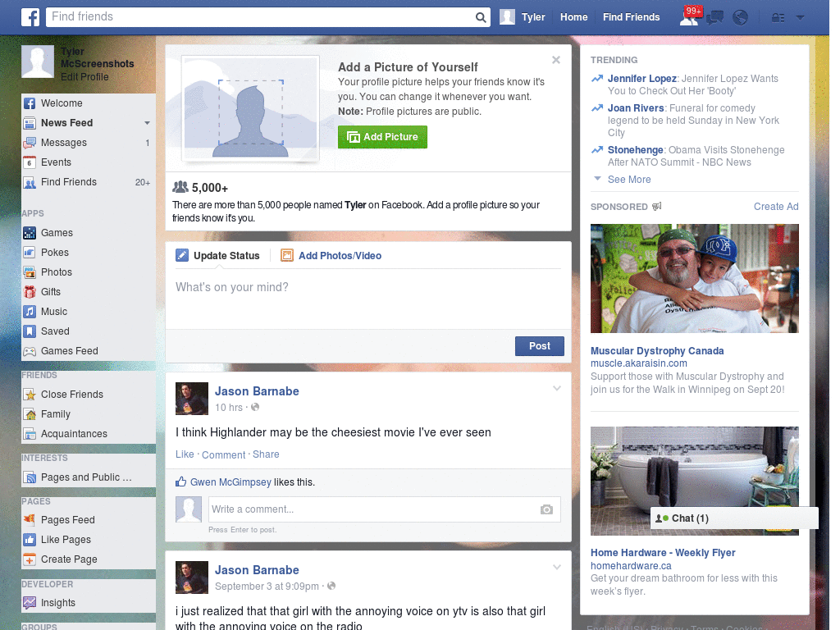Click the Saved bookmark icon
Image resolution: width=840 pixels, height=630 pixels.
(x=30, y=331)
